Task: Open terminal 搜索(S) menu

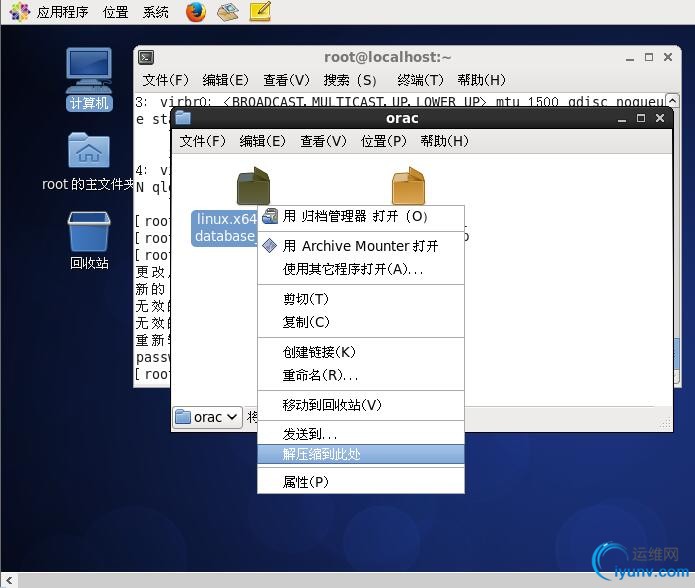Action: (x=350, y=80)
